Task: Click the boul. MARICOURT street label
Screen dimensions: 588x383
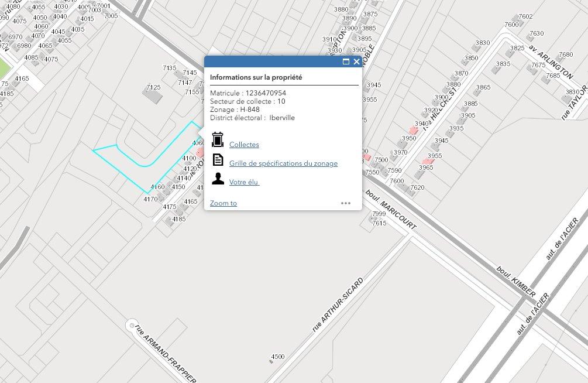Action: click(391, 210)
